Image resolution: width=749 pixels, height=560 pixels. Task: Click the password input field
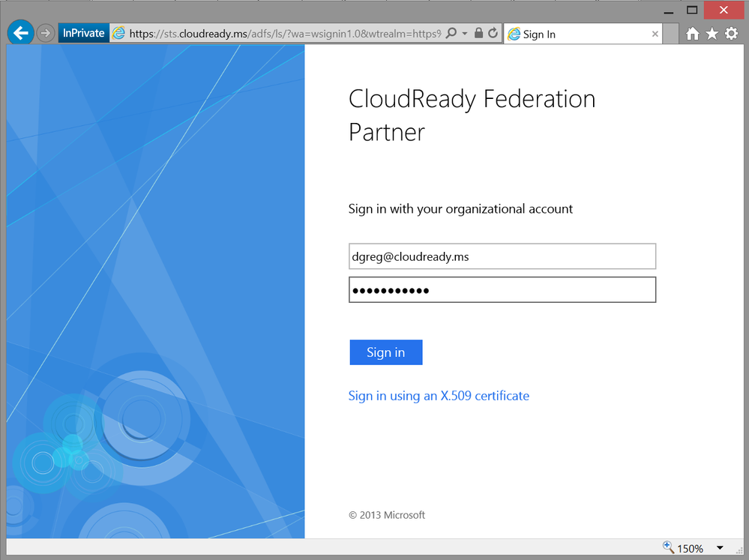click(502, 289)
